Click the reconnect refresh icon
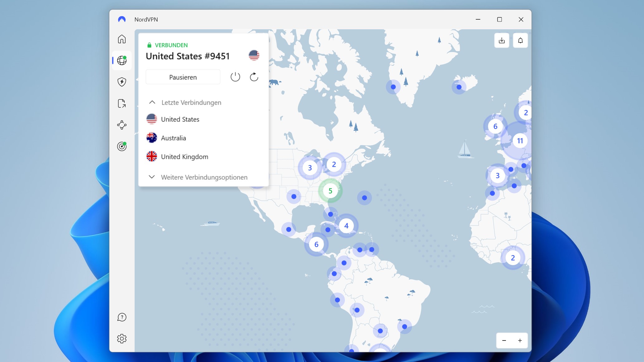 [x=254, y=77]
